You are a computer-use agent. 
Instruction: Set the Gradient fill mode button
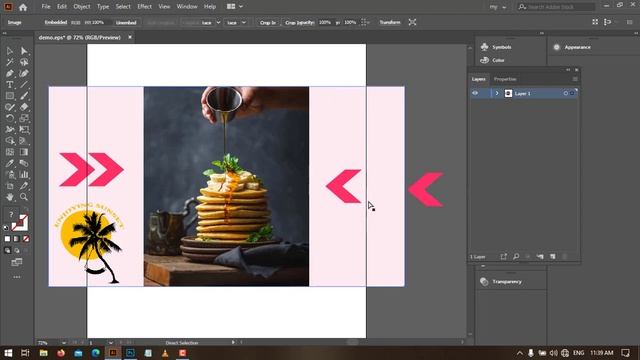(17, 239)
